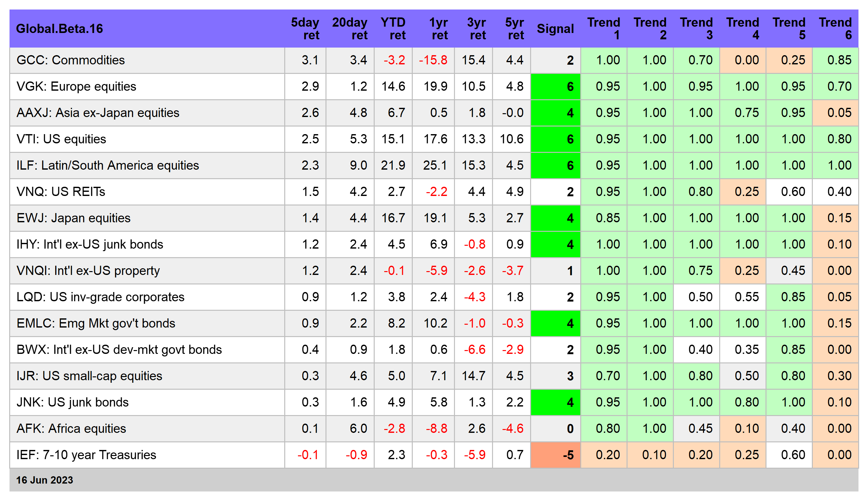Click the 'Trend 4' column header
Screen dimensions: 868x501
pos(743,29)
